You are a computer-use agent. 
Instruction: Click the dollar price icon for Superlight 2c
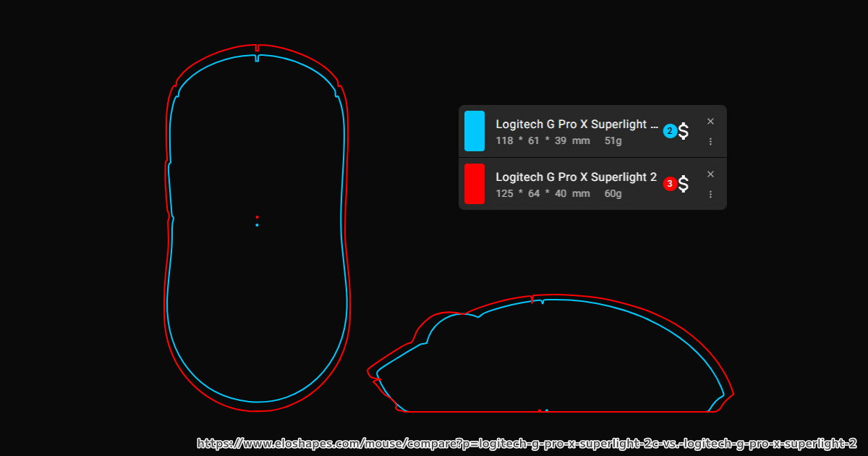pos(684,131)
